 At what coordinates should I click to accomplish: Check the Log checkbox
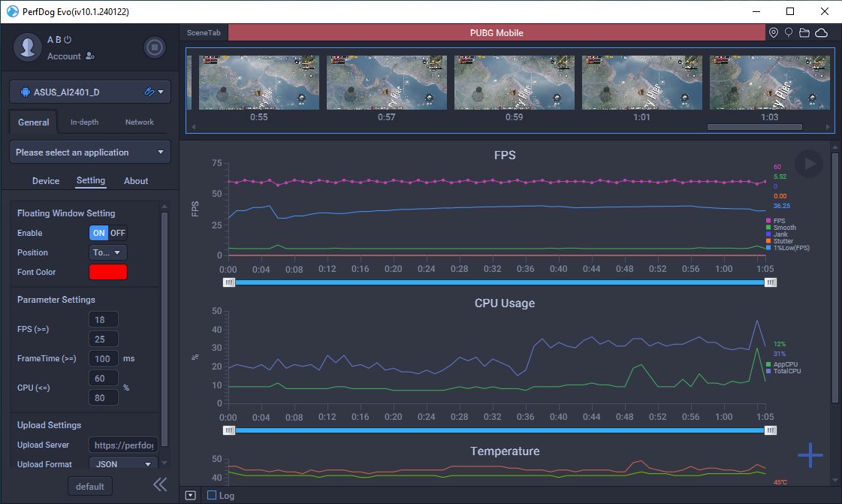pos(212,496)
